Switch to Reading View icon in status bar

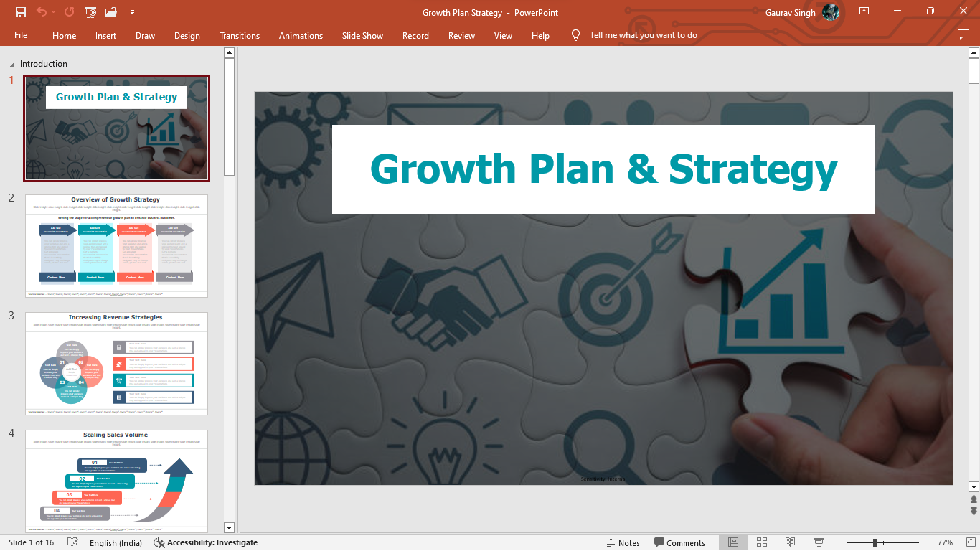click(x=790, y=542)
